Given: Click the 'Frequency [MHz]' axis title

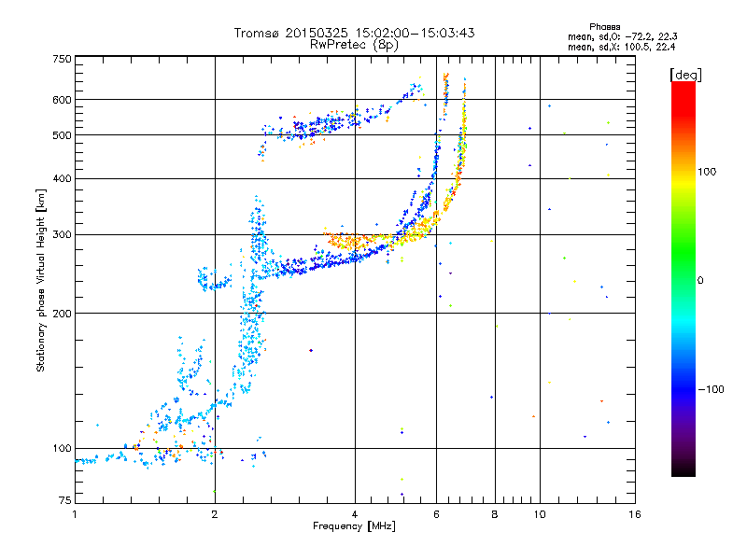Looking at the screenshot, I should click(x=354, y=526).
